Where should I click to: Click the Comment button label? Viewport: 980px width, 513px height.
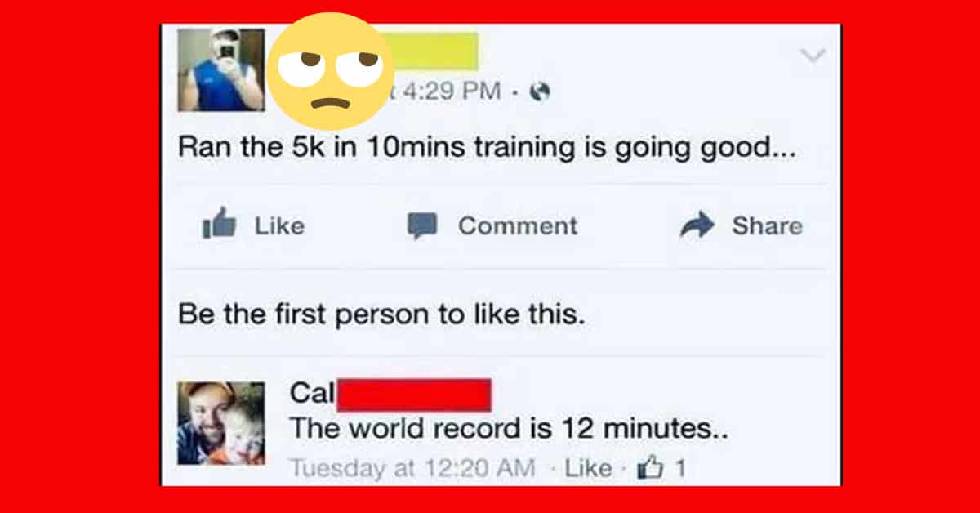pyautogui.click(x=518, y=225)
